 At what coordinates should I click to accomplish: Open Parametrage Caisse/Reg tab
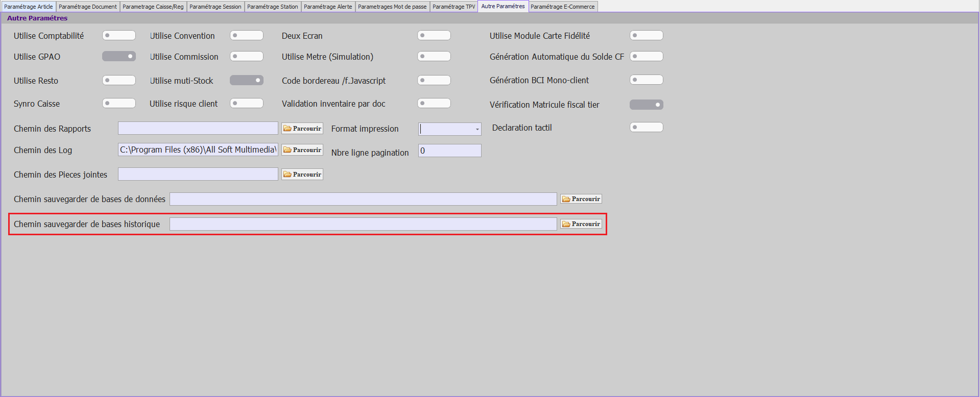click(153, 7)
